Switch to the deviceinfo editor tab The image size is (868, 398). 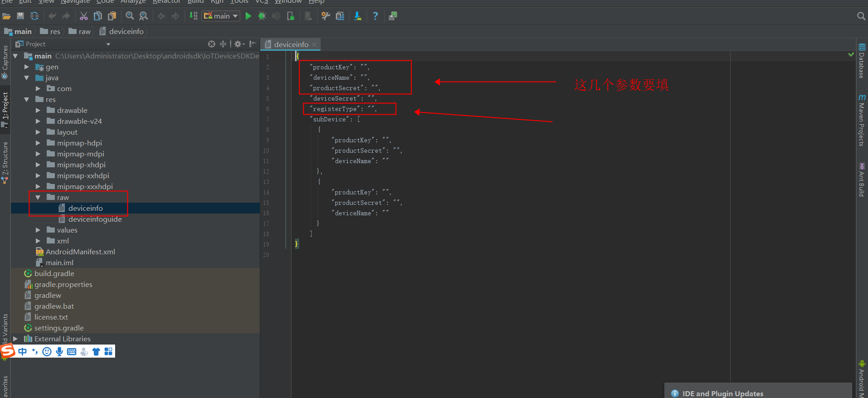(x=291, y=44)
